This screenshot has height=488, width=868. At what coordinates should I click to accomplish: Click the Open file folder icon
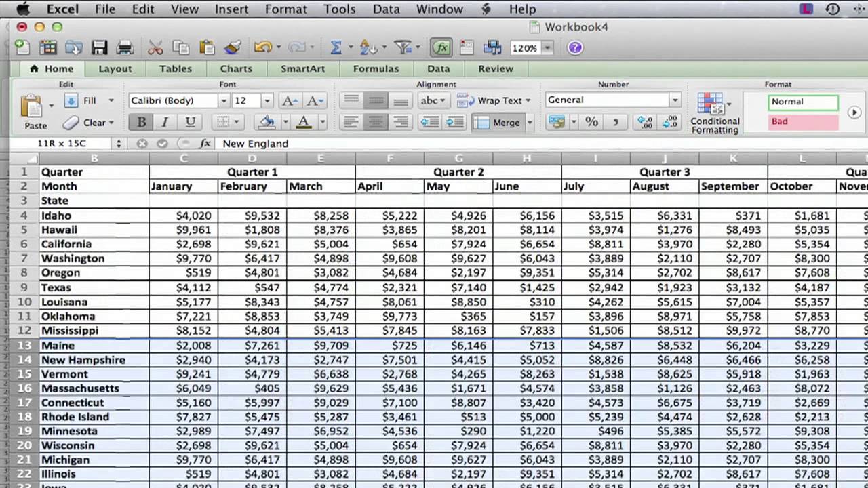[x=73, y=47]
